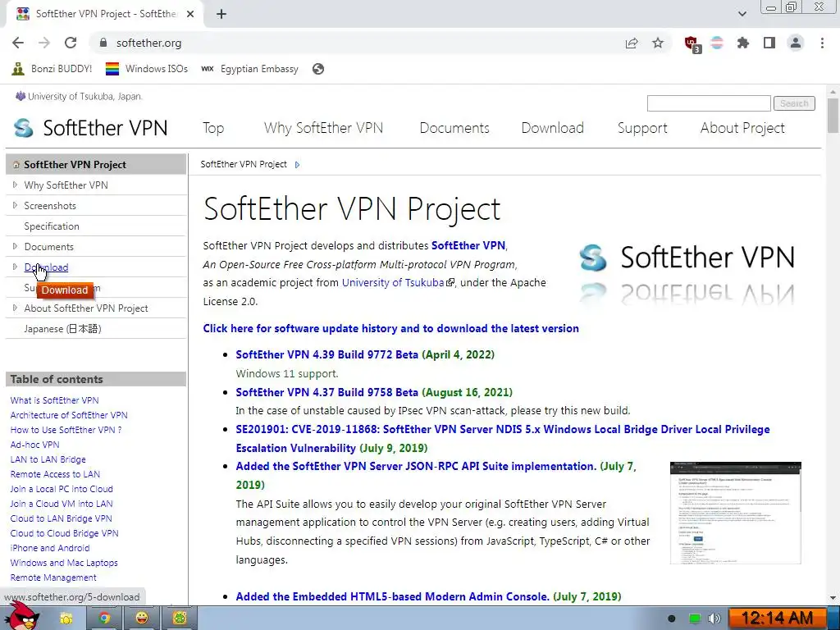This screenshot has width=840, height=630.
Task: Open the tab search chevron
Action: pyautogui.click(x=742, y=14)
